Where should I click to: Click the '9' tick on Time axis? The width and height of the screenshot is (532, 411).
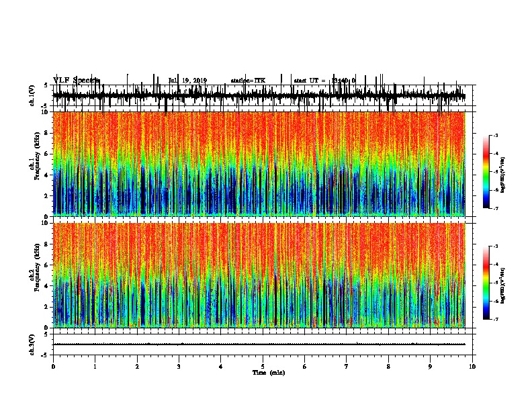tap(430, 367)
